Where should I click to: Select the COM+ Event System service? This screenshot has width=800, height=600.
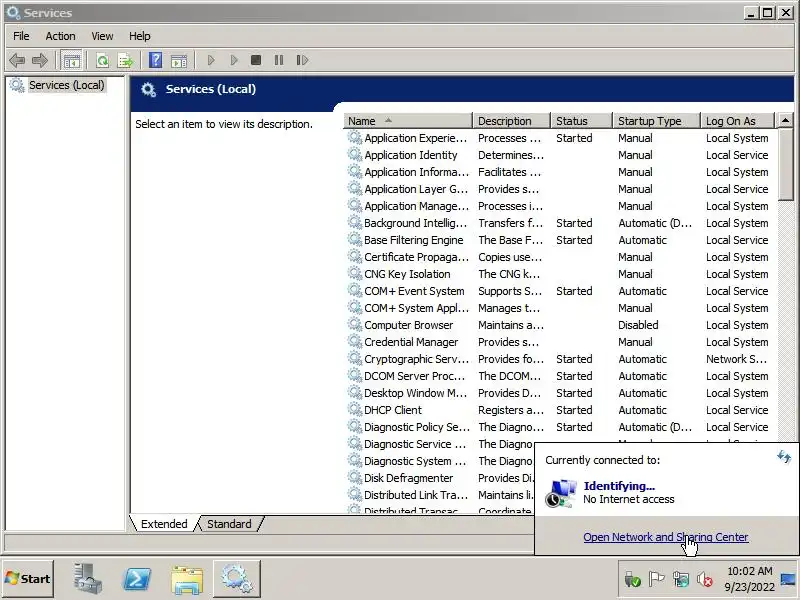[559, 291]
